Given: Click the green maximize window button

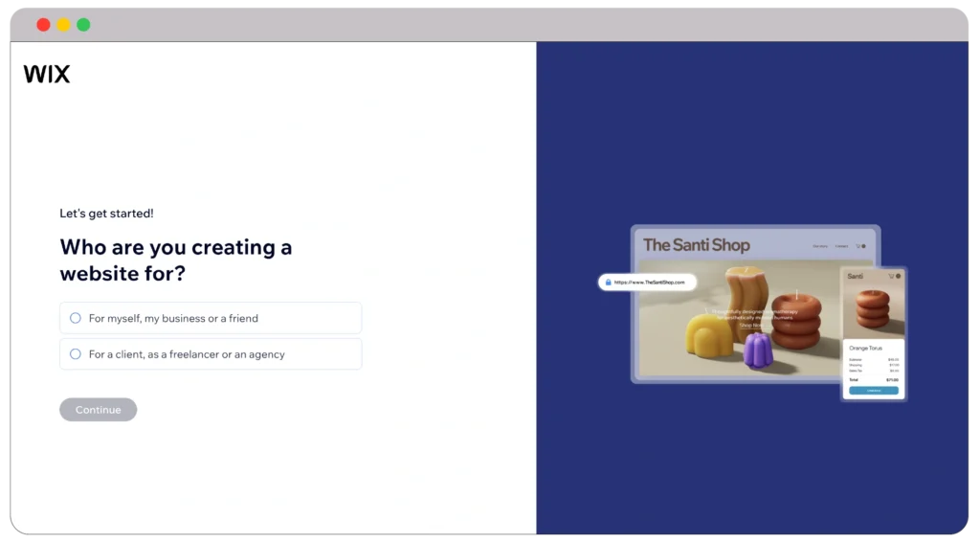Looking at the screenshot, I should [83, 25].
